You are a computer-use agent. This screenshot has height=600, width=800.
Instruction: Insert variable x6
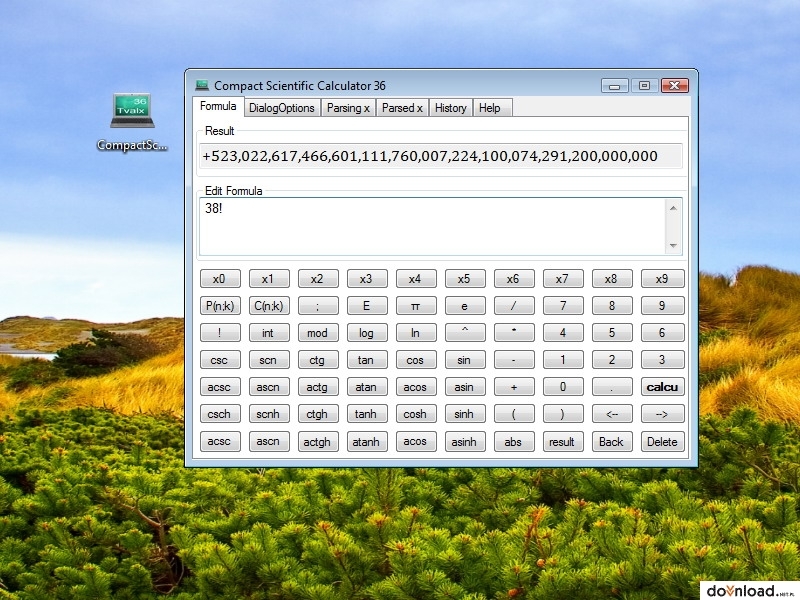tap(514, 279)
